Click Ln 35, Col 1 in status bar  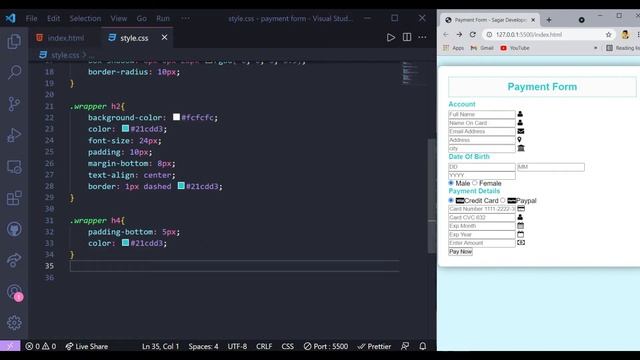click(x=160, y=346)
